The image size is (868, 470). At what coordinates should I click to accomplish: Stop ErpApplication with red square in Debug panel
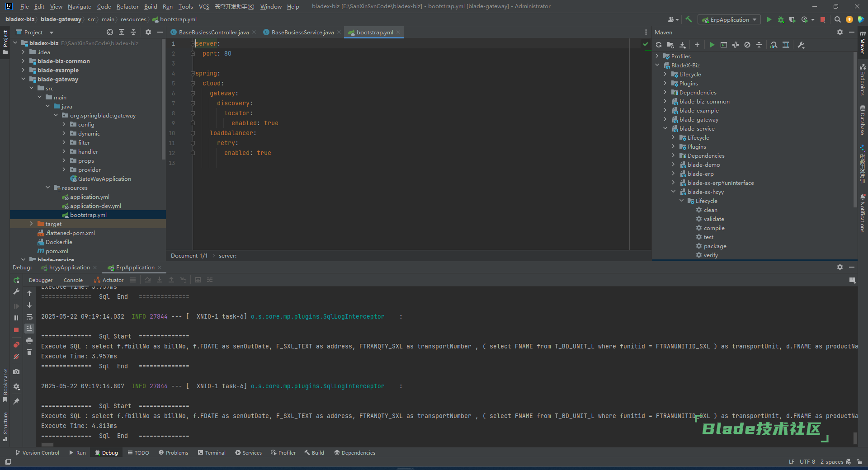[x=16, y=330]
